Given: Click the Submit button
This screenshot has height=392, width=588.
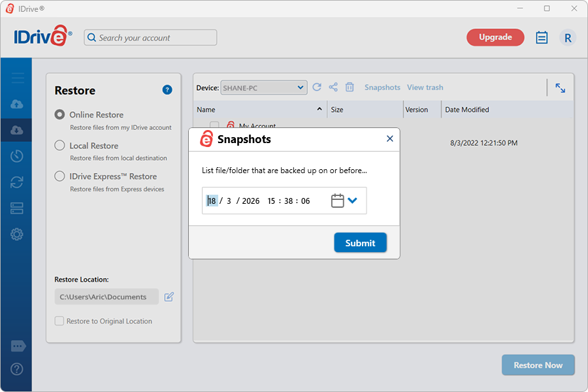Looking at the screenshot, I should click(x=360, y=243).
